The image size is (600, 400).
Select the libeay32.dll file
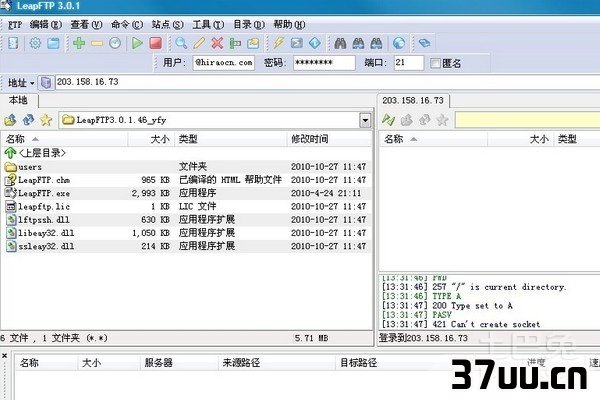coord(186,233)
